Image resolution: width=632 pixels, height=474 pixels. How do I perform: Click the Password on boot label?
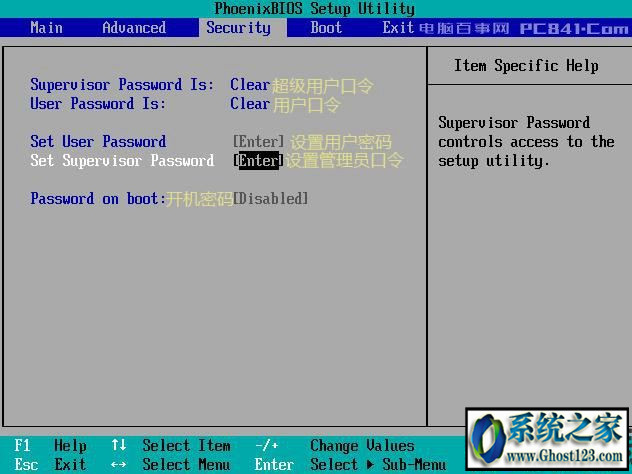click(x=98, y=198)
